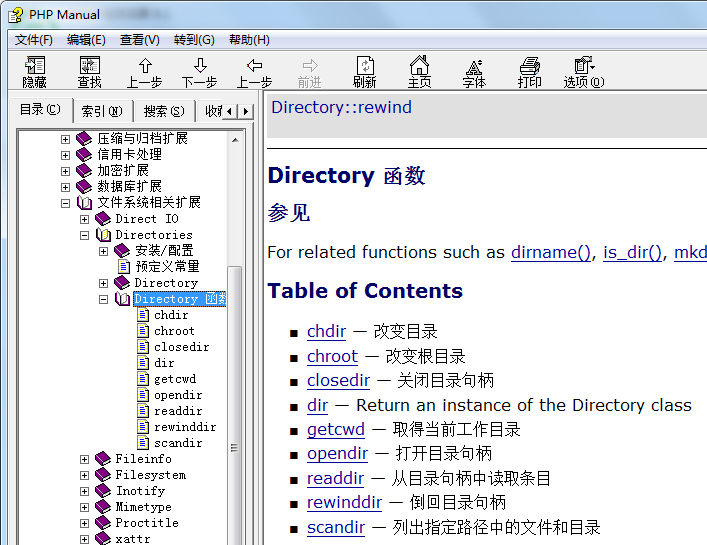
Task: Select the xattr tree item
Action: (x=133, y=539)
